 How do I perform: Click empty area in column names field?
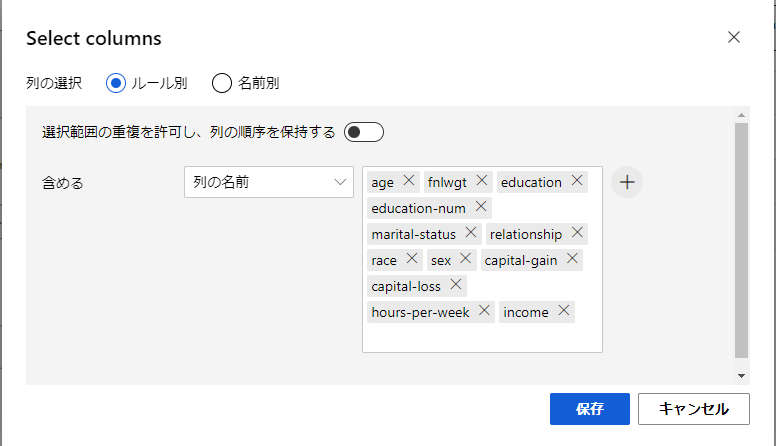(480, 338)
